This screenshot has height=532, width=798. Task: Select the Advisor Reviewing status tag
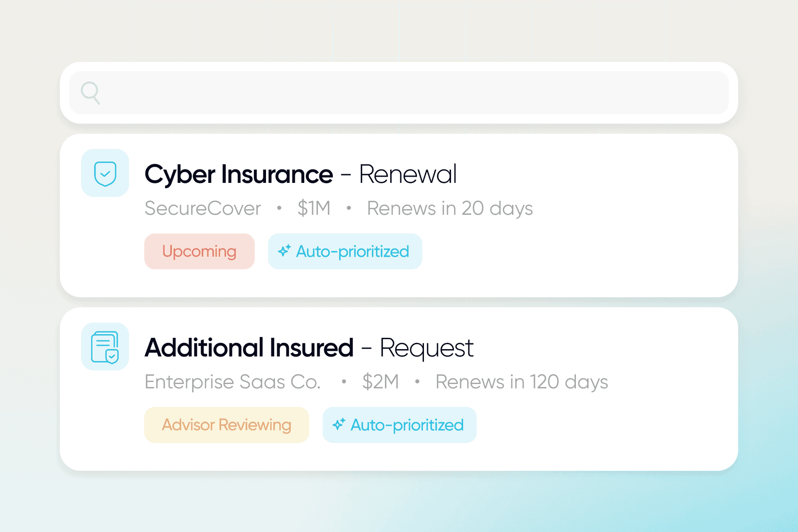point(227,425)
